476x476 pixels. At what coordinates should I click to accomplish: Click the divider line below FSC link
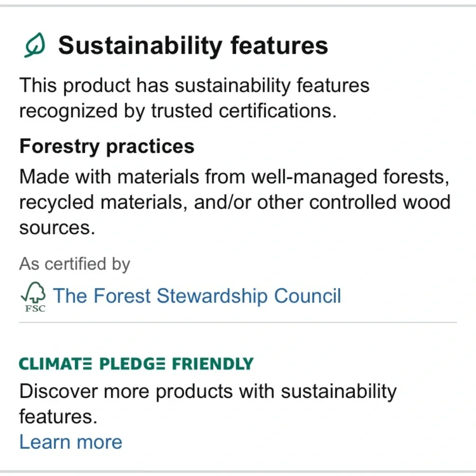tap(238, 322)
